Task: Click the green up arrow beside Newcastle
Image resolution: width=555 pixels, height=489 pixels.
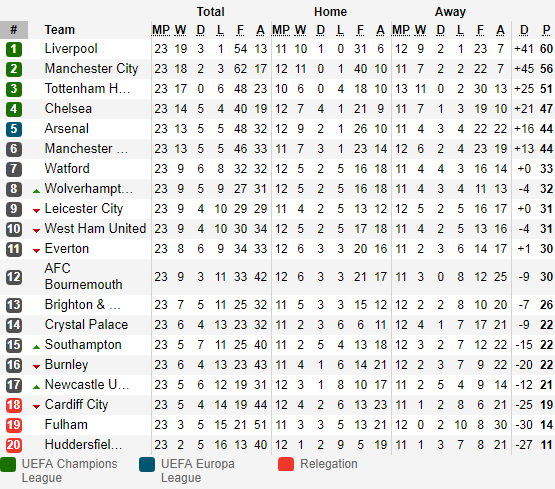Action: [36, 387]
